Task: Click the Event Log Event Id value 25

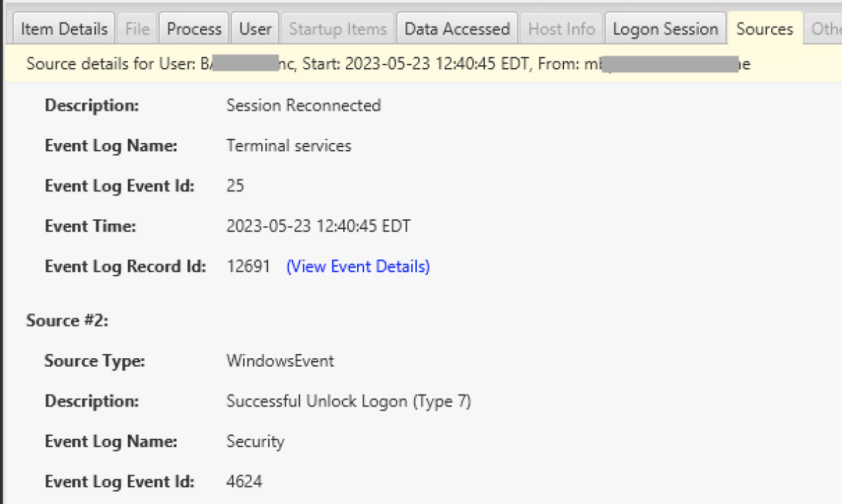Action: [235, 186]
